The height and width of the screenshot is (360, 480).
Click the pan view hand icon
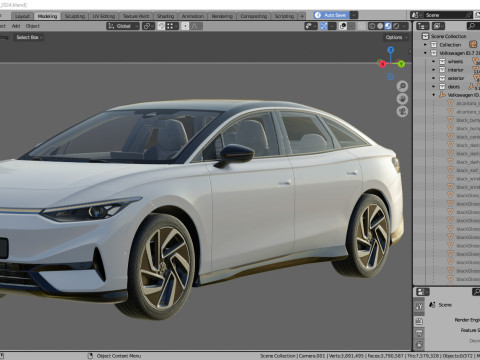coord(402,99)
